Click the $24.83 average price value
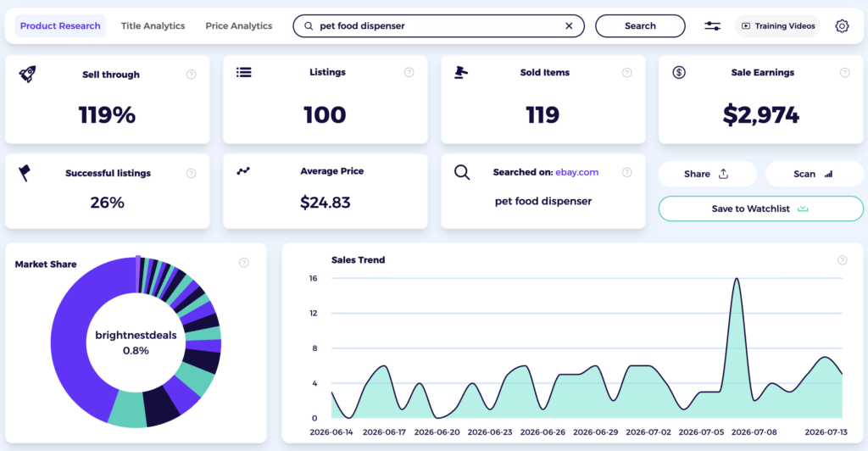The height and width of the screenshot is (451, 868). point(325,203)
